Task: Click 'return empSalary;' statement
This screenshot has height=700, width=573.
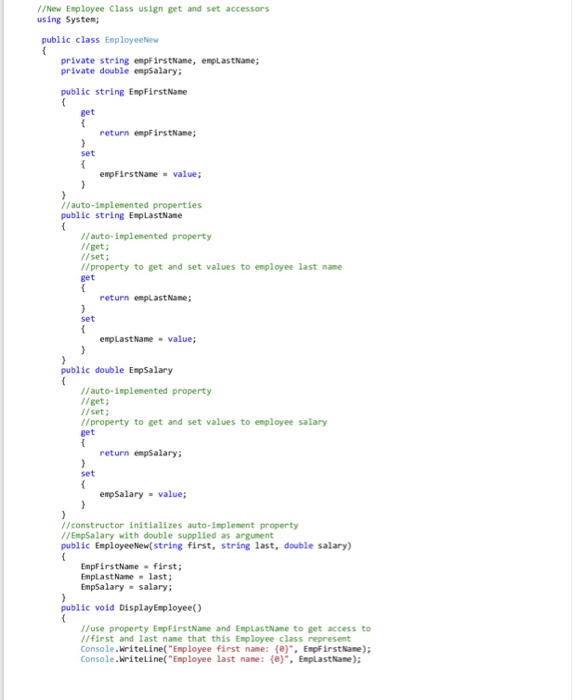Action: (141, 453)
